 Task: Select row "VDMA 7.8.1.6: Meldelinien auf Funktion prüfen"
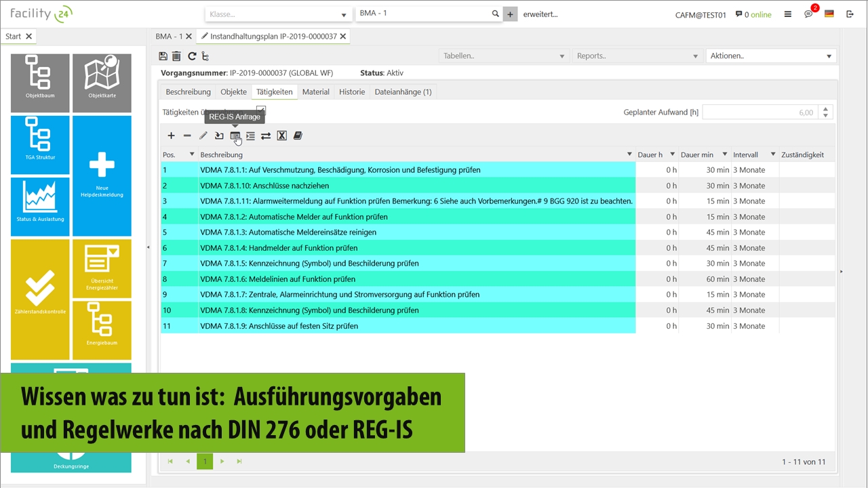coord(498,279)
